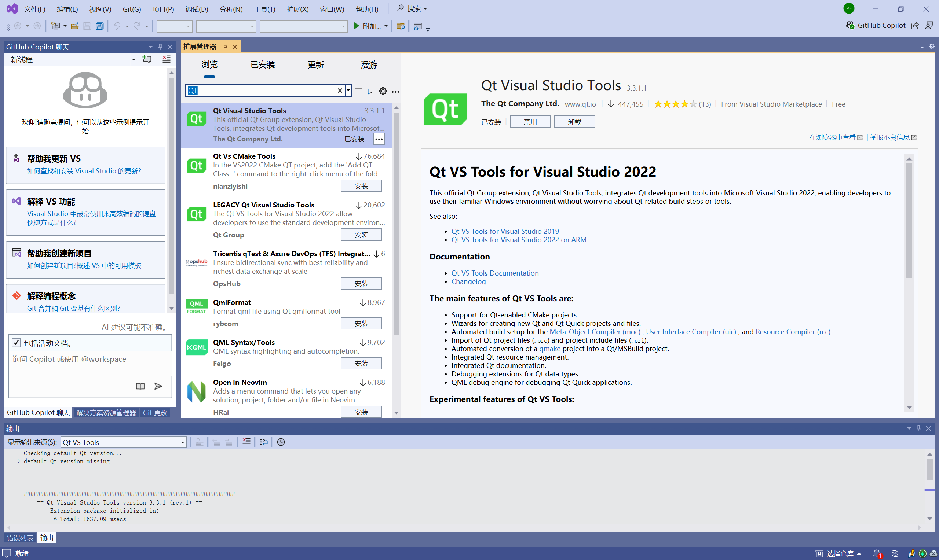The height and width of the screenshot is (560, 939).
Task: Click the new thread icon in Copilot chat
Action: (x=147, y=59)
